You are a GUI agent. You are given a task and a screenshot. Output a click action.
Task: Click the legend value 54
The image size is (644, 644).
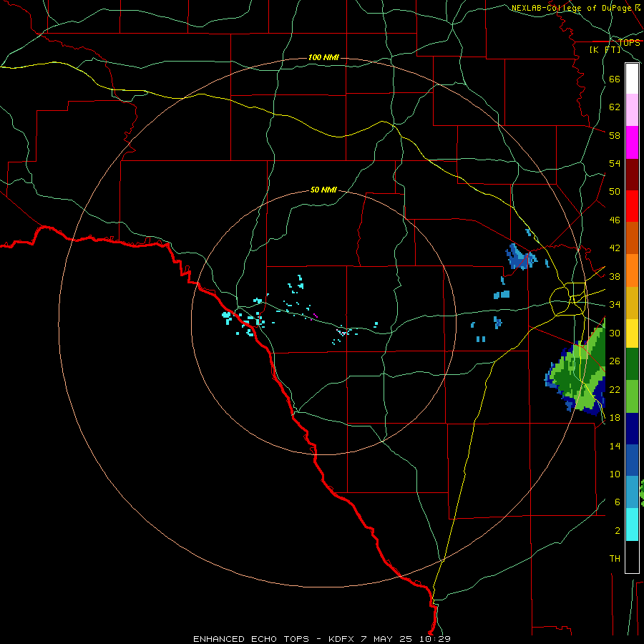click(615, 163)
